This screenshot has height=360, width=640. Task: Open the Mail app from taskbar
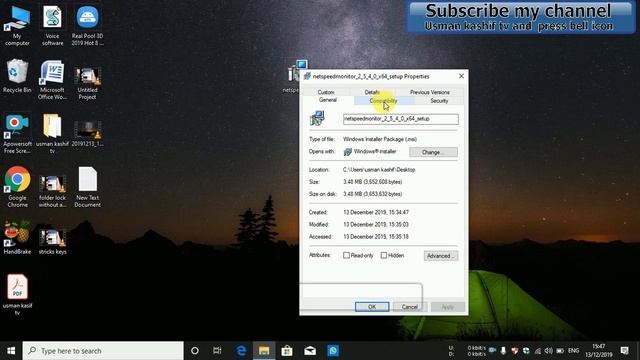coord(310,351)
